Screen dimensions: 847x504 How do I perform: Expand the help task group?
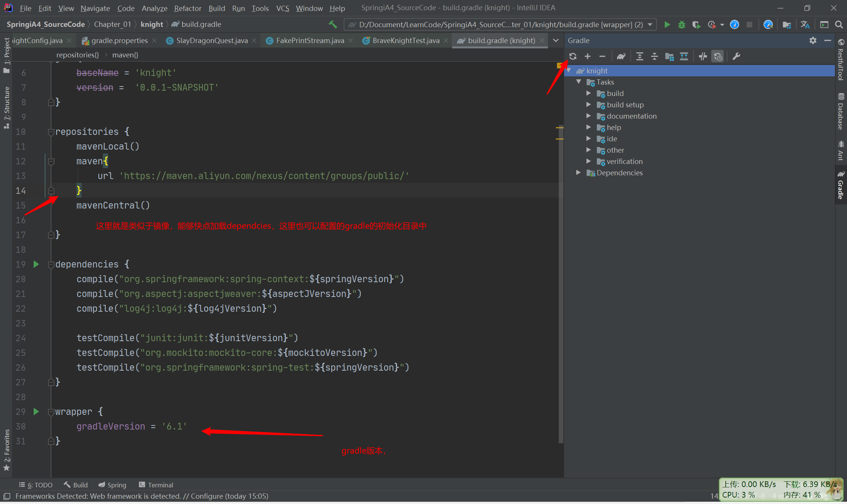[x=588, y=127]
